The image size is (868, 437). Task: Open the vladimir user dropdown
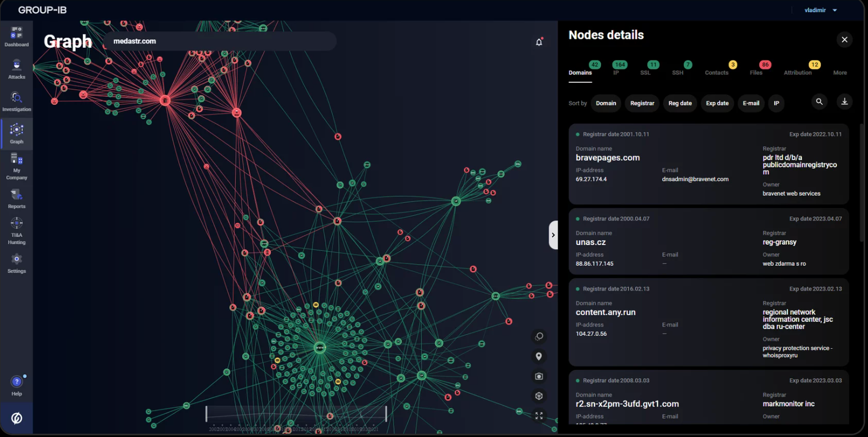[821, 10]
